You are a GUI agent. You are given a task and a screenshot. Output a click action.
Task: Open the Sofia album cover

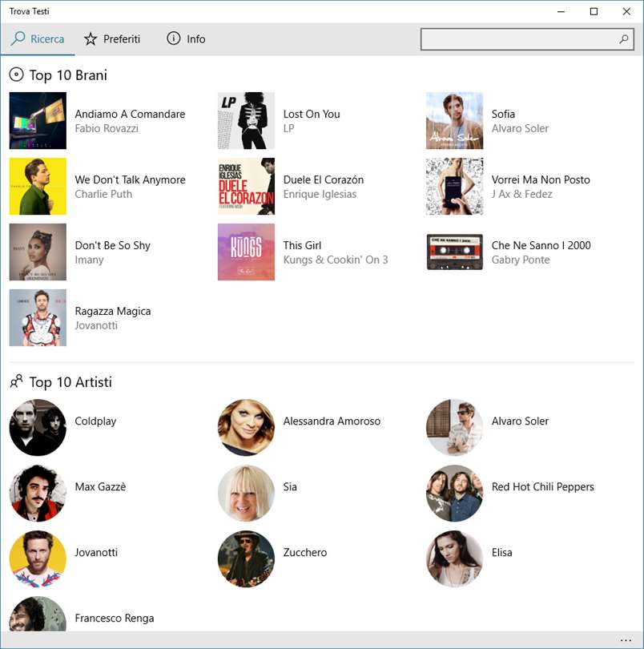pyautogui.click(x=454, y=120)
